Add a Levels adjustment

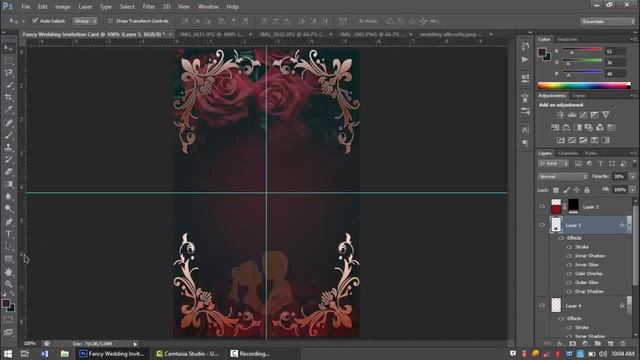pyautogui.click(x=572, y=115)
